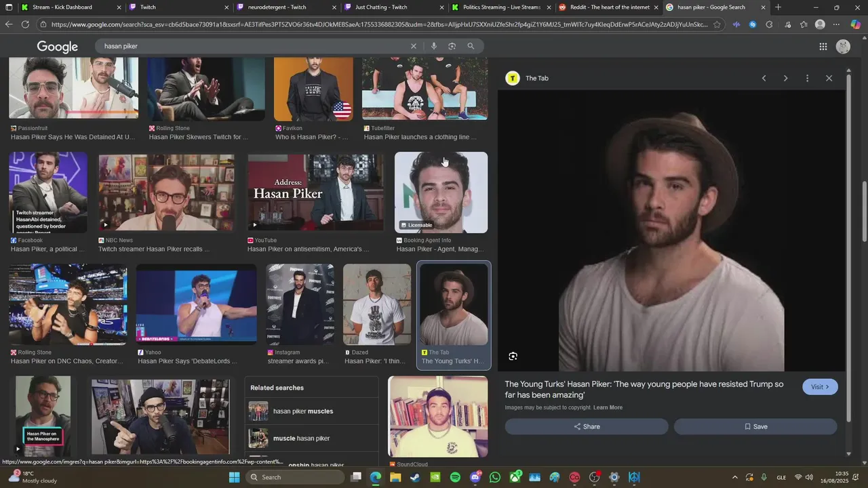Reload the page with the refresh icon
This screenshot has height=488, width=868.
pyautogui.click(x=25, y=24)
